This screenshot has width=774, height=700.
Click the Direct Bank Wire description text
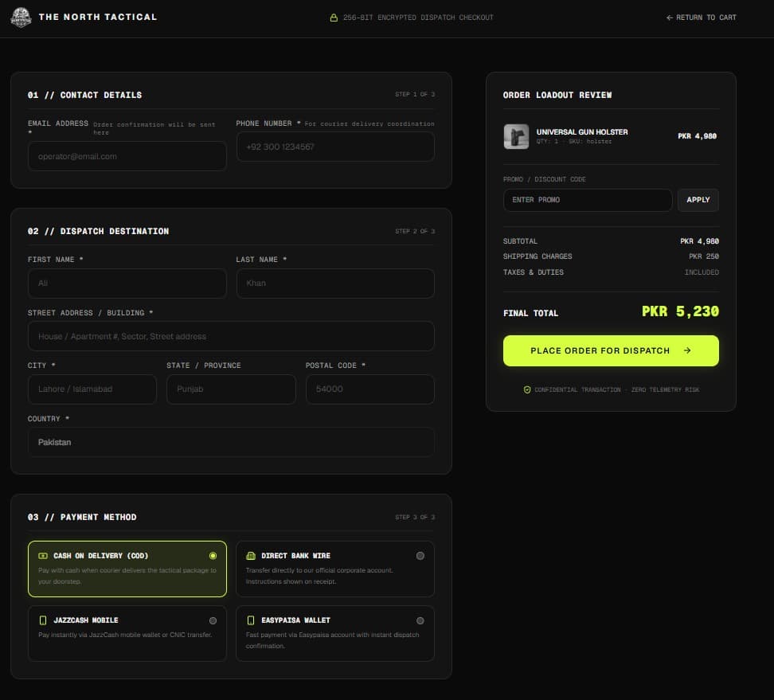(319, 576)
